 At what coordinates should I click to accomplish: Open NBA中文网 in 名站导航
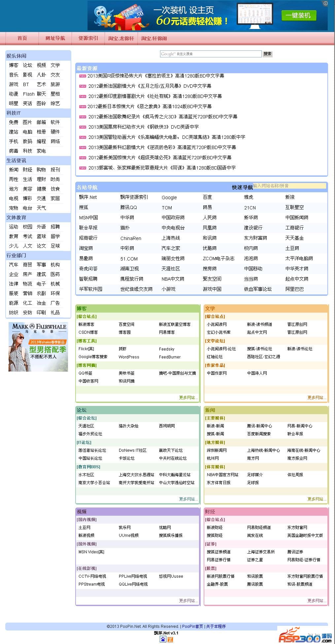173,279
